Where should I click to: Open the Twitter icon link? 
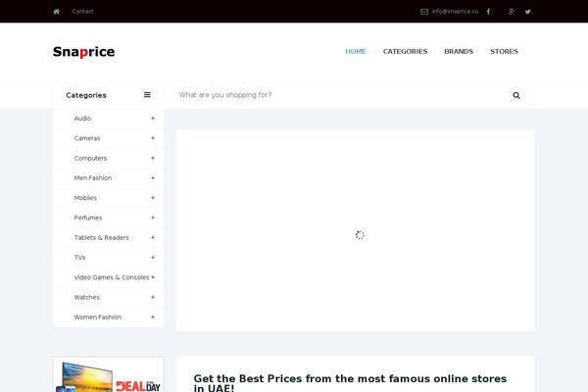527,12
